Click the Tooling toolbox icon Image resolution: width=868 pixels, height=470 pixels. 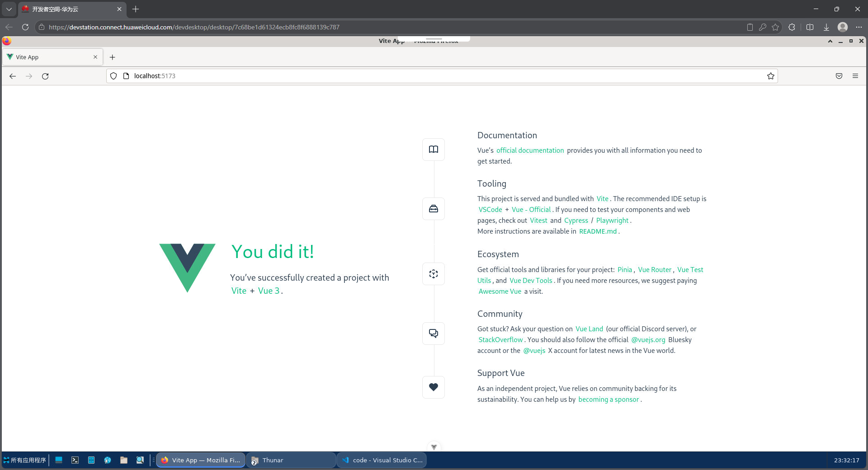pos(434,209)
